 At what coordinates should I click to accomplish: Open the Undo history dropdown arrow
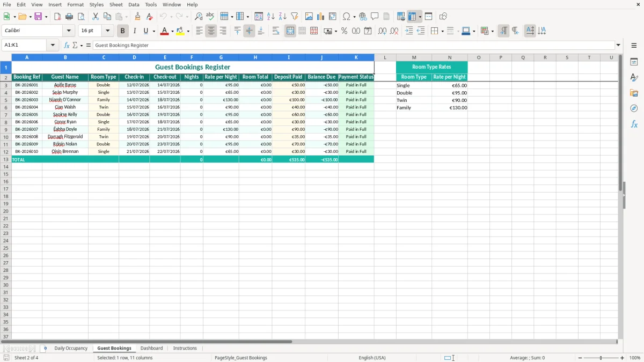tap(171, 17)
